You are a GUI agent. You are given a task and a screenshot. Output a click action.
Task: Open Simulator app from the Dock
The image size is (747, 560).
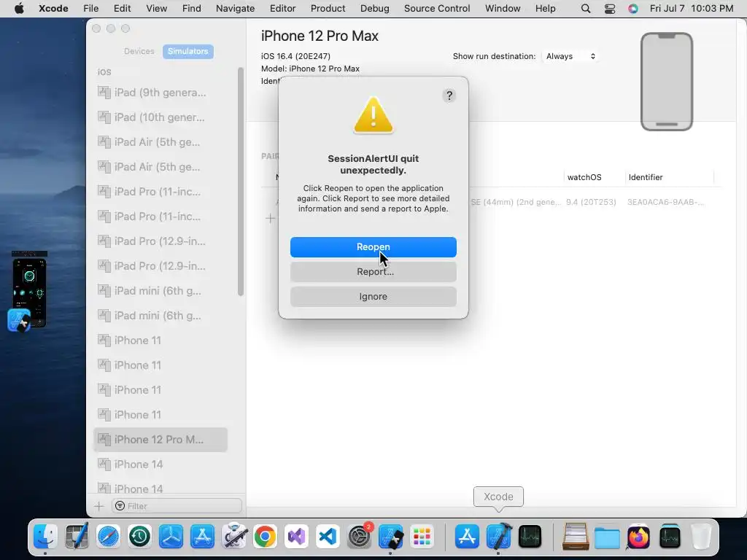pos(391,537)
